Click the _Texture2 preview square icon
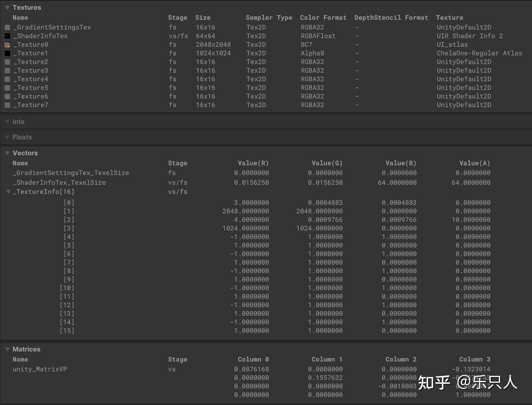 tap(7, 61)
